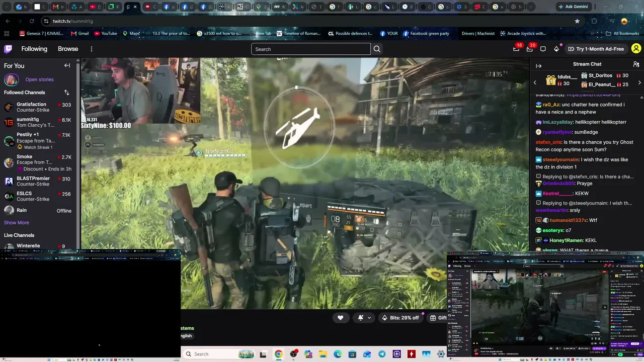Click the summit1g stream video player
Image resolution: width=644 pixels, height=362 pixels.
point(305,183)
